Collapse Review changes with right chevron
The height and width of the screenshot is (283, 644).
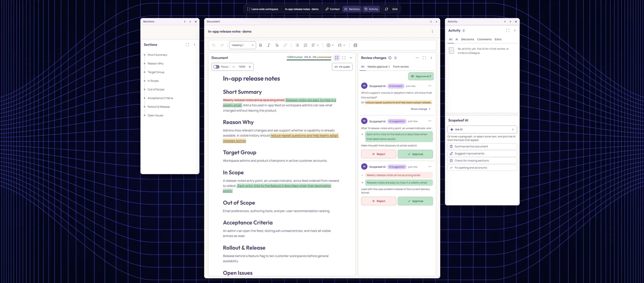tap(431, 58)
